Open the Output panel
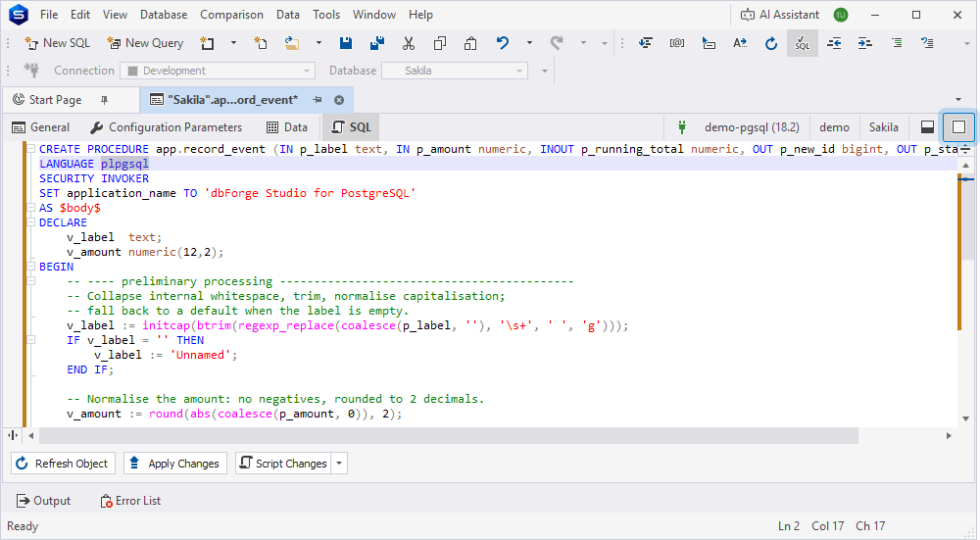 click(44, 501)
